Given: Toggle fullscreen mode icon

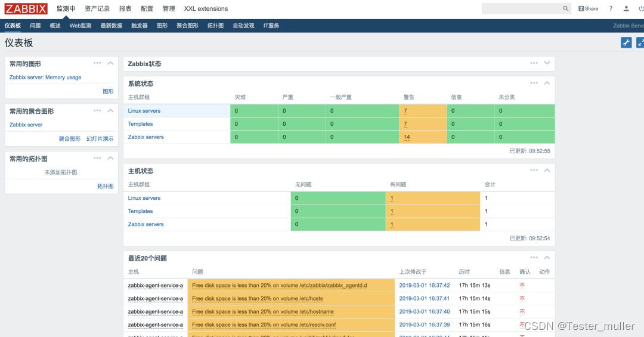Looking at the screenshot, I should 640,42.
